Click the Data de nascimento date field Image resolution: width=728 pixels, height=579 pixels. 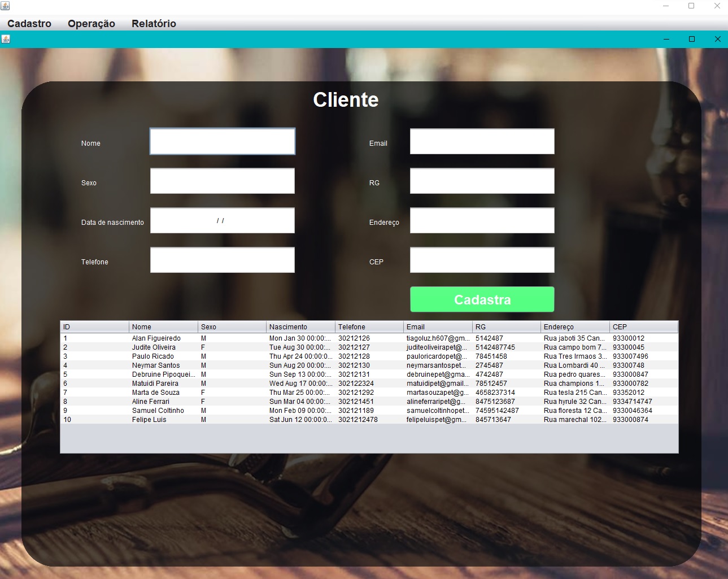point(222,220)
